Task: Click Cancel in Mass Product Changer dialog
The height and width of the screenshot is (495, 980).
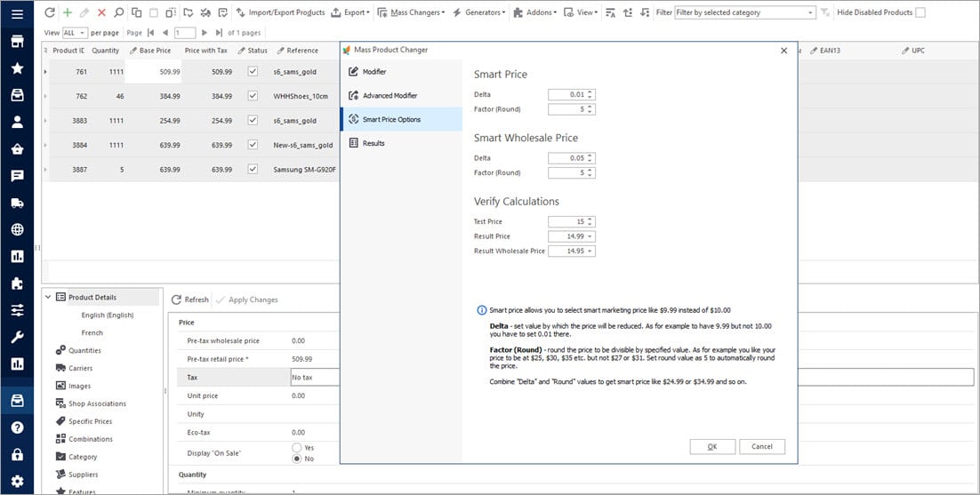Action: 762,447
